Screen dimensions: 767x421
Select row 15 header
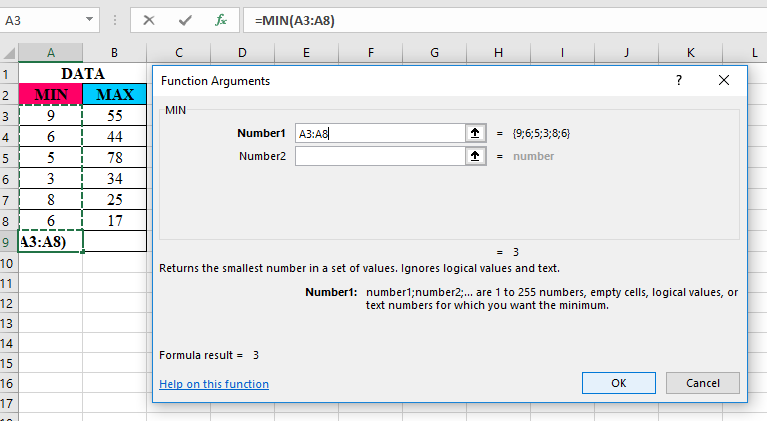click(x=8, y=363)
